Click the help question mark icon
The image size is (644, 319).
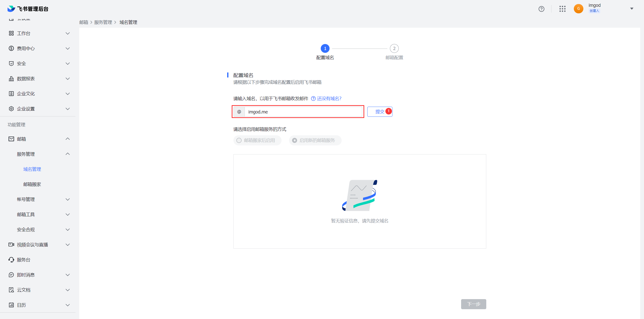(541, 9)
